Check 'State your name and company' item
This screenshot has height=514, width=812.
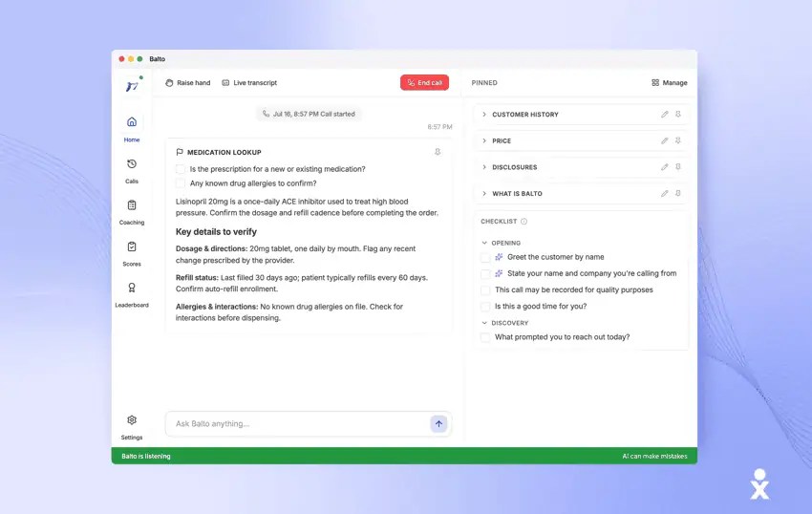pos(485,273)
